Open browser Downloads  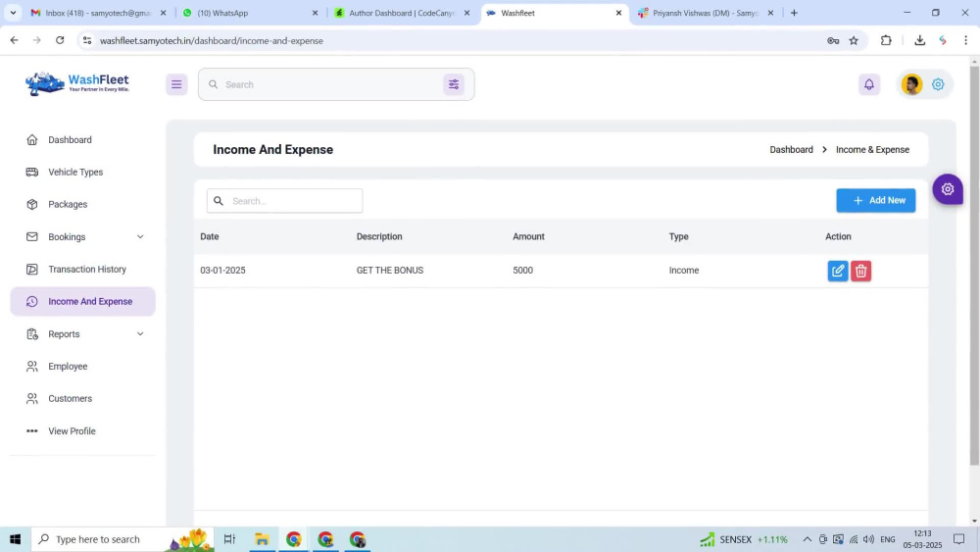919,40
